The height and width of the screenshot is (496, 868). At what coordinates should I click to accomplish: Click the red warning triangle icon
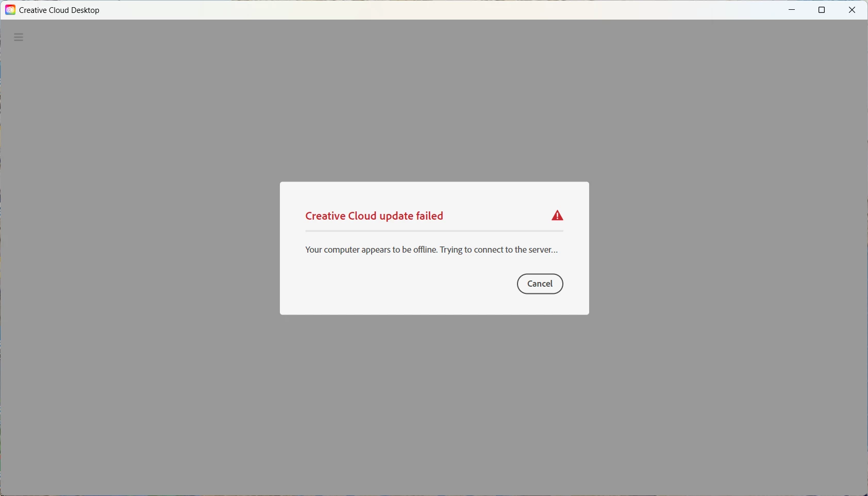(x=557, y=216)
